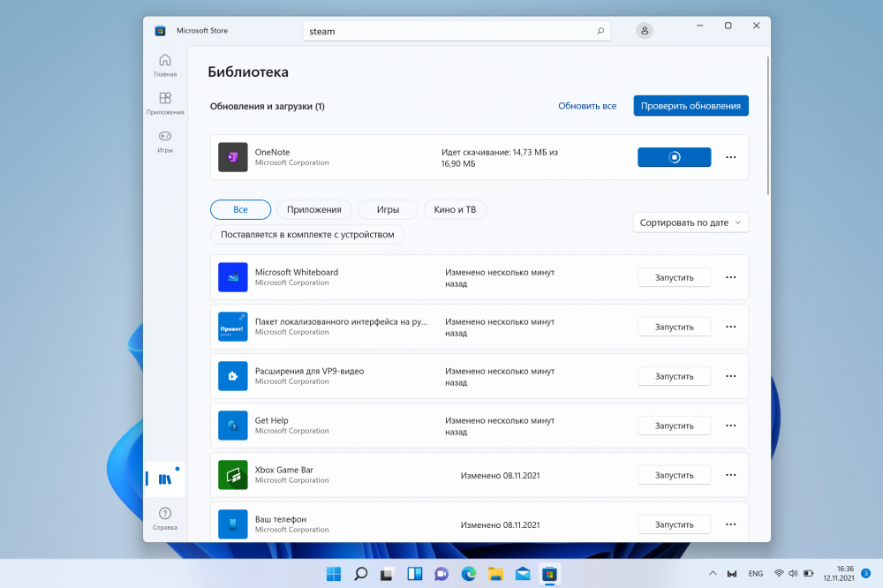This screenshot has width=883, height=588.
Task: Click the Проверить обновления button
Action: (691, 106)
